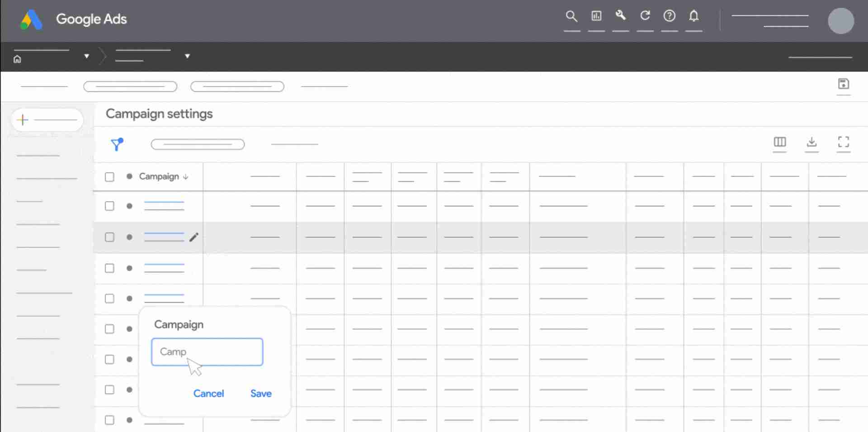
Task: Open the campaign selector dropdown
Action: [x=187, y=56]
